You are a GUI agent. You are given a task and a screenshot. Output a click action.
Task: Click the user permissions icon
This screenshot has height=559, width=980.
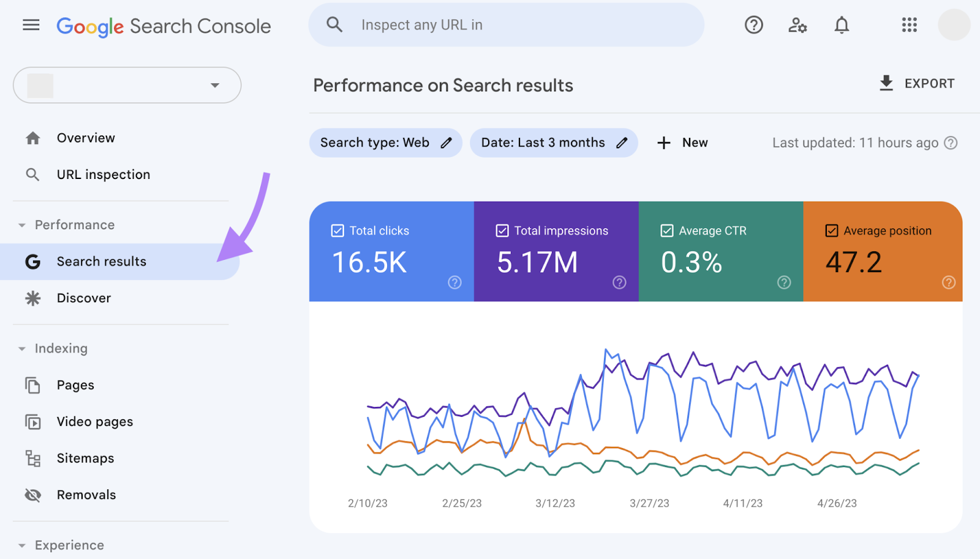tap(797, 25)
